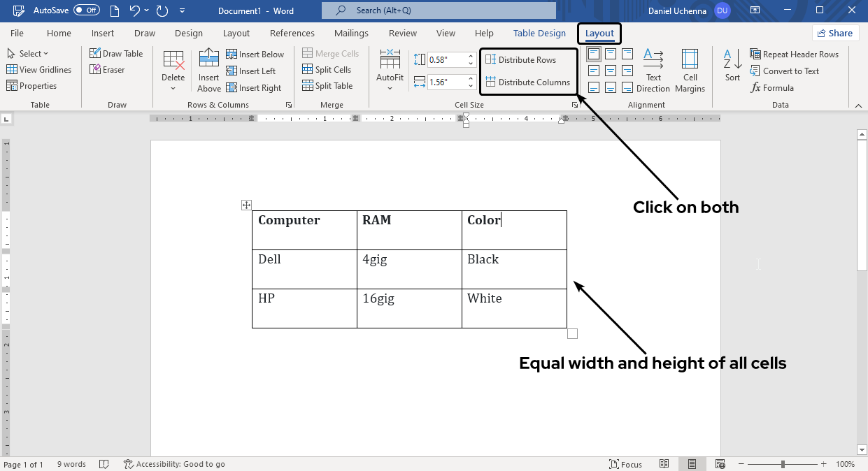Toggle the AutoSave switch

(x=87, y=10)
